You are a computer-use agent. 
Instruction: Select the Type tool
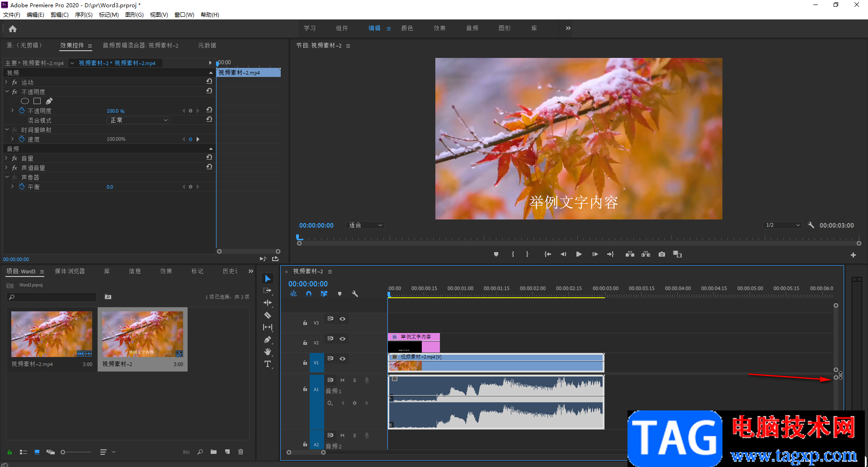click(x=268, y=364)
